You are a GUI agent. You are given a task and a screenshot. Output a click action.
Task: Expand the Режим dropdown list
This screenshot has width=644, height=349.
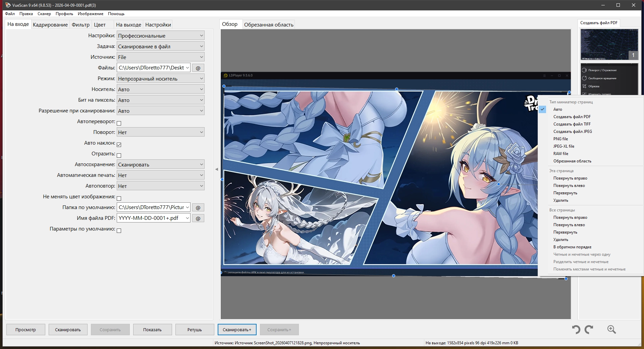160,79
